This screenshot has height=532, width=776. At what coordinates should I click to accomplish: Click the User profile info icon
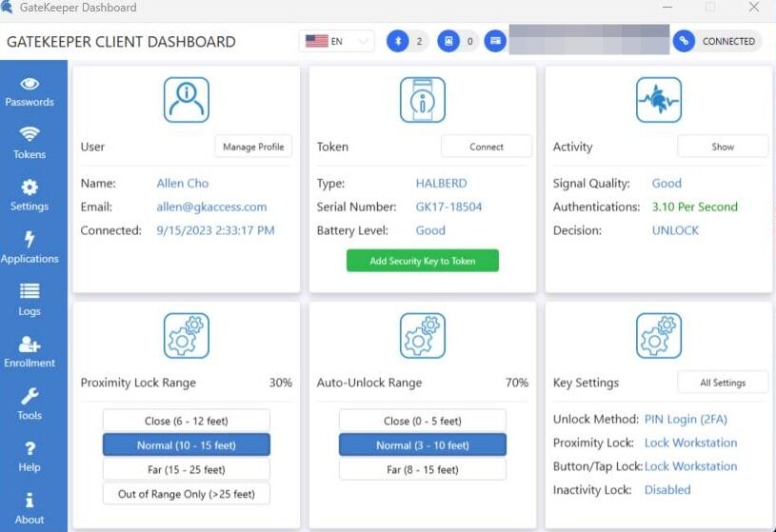coord(187,100)
